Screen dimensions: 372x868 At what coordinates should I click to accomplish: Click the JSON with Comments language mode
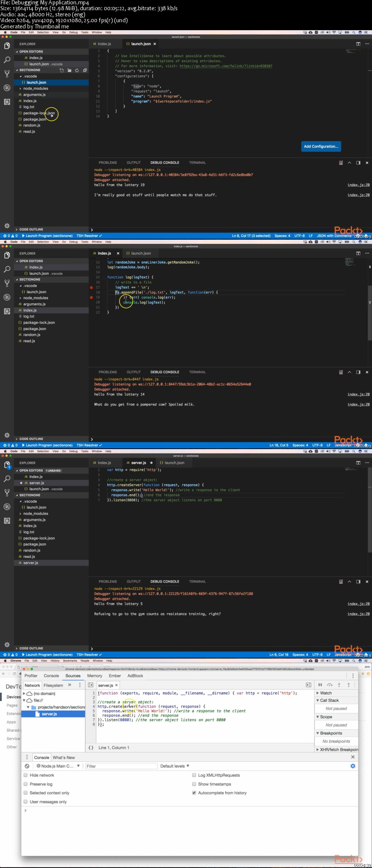334,236
